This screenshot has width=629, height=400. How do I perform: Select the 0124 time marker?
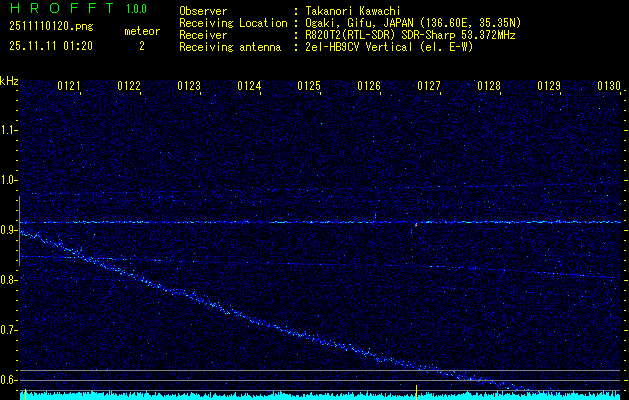coord(249,87)
